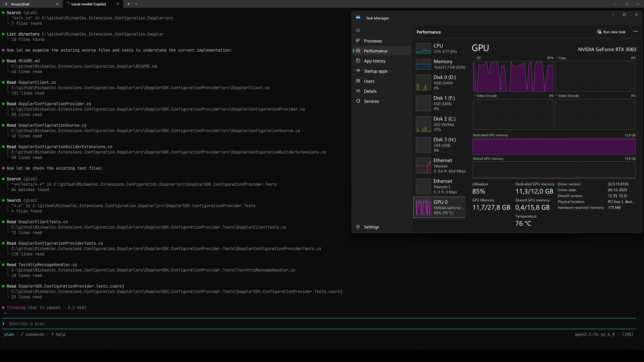The image size is (644, 362).
Task: Click the PowerShell tab icon
Action: click(x=7, y=4)
